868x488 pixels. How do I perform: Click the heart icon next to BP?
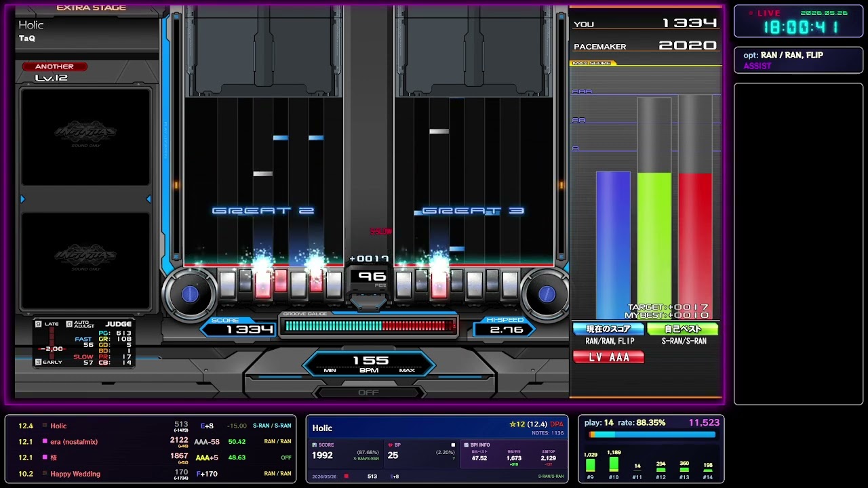coord(389,445)
